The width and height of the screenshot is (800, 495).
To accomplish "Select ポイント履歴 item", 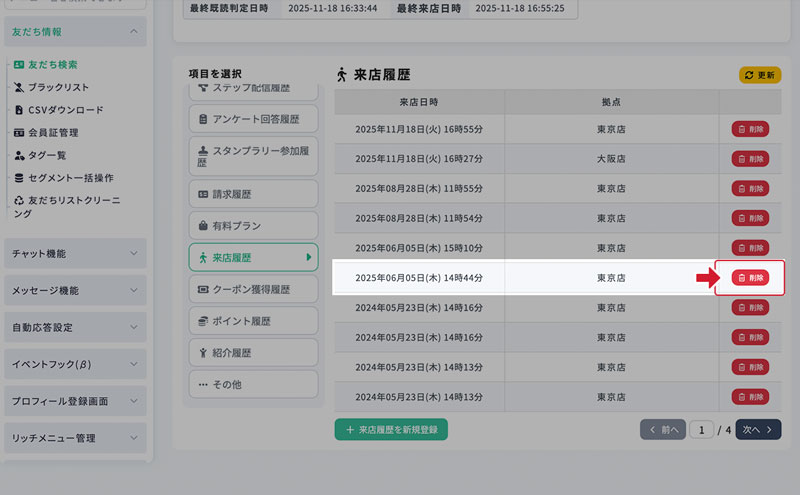I will pos(252,321).
